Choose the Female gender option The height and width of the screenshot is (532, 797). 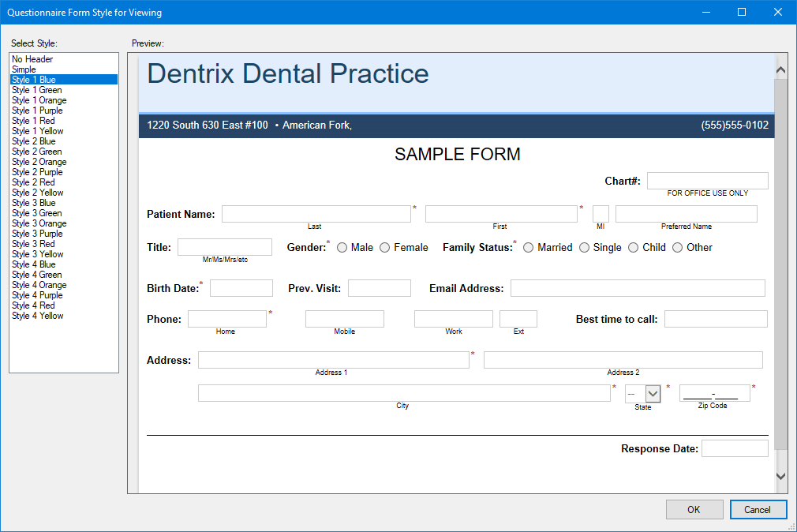pos(385,248)
